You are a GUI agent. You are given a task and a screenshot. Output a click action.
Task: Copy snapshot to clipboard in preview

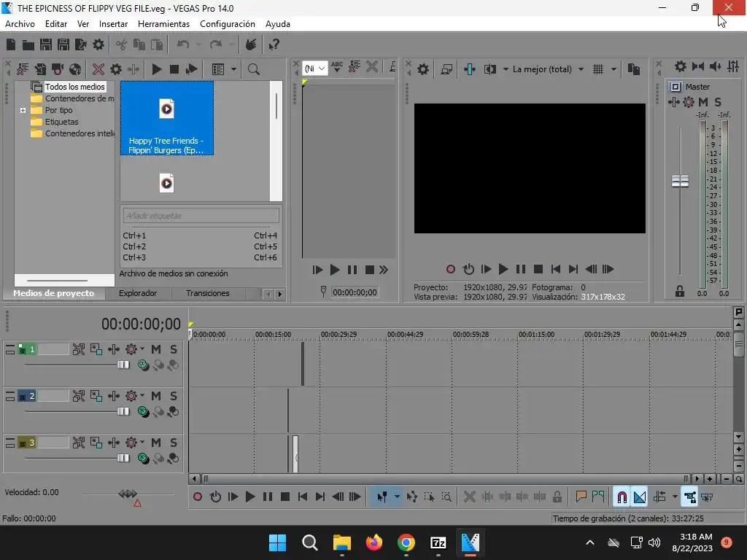pos(634,69)
